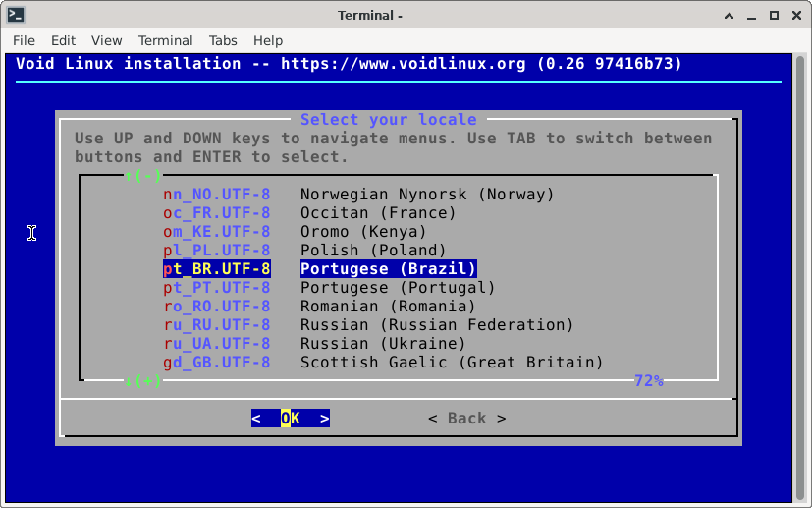Minimize the Terminal window
812x508 pixels.
click(x=751, y=15)
